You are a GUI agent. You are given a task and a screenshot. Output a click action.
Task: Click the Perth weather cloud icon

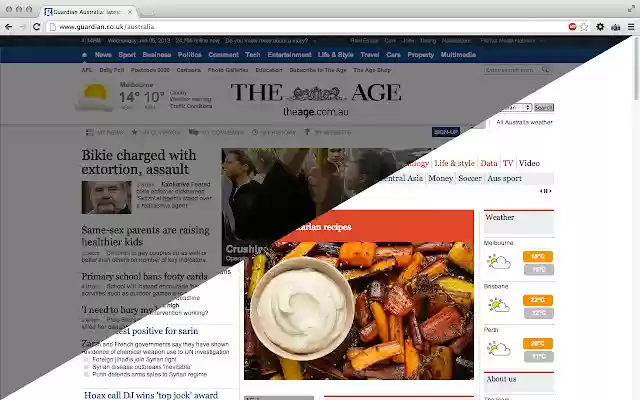pos(499,349)
